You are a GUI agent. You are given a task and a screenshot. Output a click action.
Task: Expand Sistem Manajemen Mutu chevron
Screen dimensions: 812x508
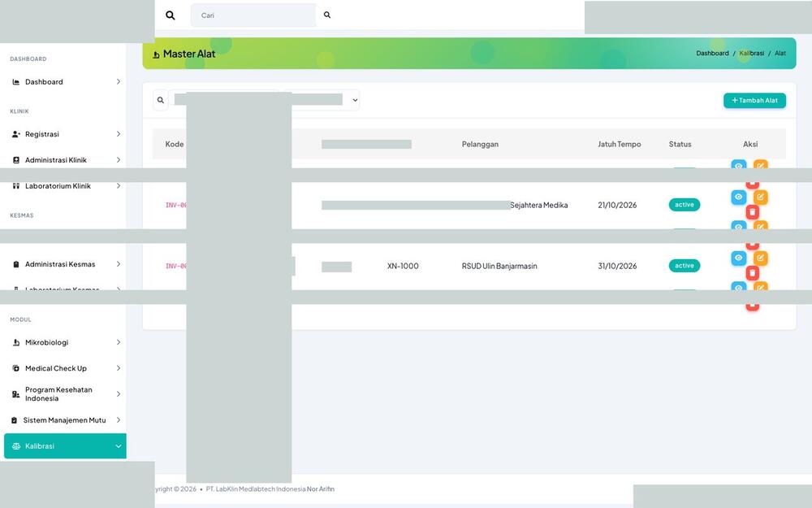(118, 420)
